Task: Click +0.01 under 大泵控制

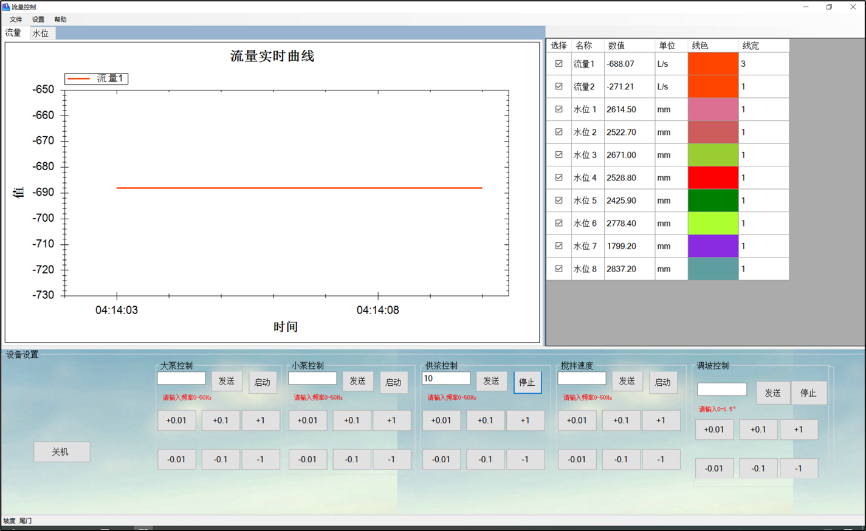Action: point(176,420)
